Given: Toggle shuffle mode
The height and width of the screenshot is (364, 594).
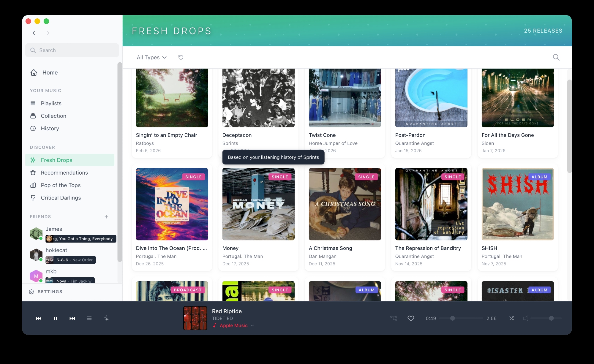Looking at the screenshot, I should pyautogui.click(x=511, y=318).
